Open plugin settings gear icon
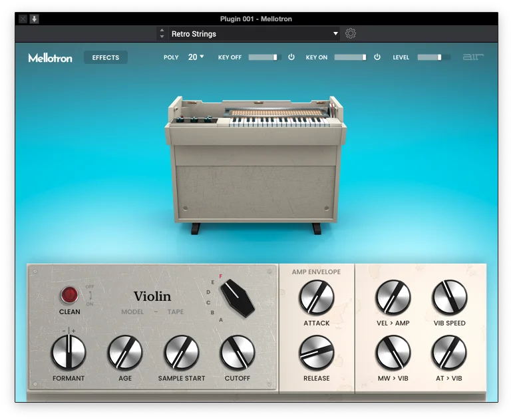 pyautogui.click(x=351, y=33)
